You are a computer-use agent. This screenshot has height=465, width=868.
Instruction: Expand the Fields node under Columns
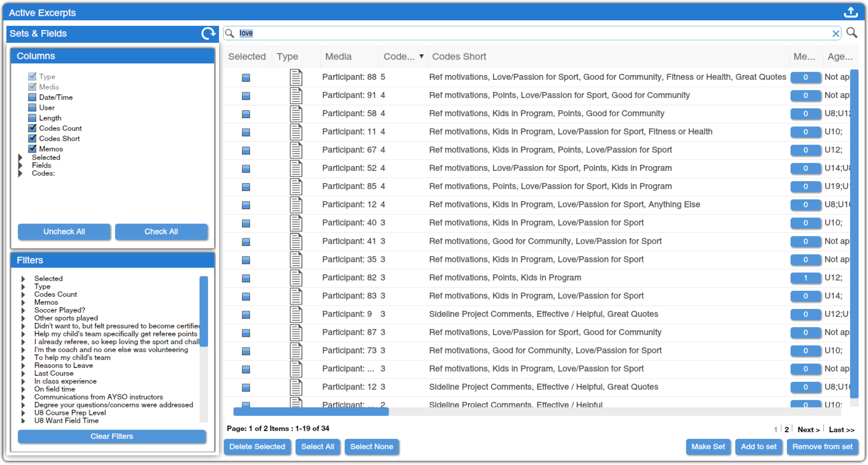click(x=21, y=165)
